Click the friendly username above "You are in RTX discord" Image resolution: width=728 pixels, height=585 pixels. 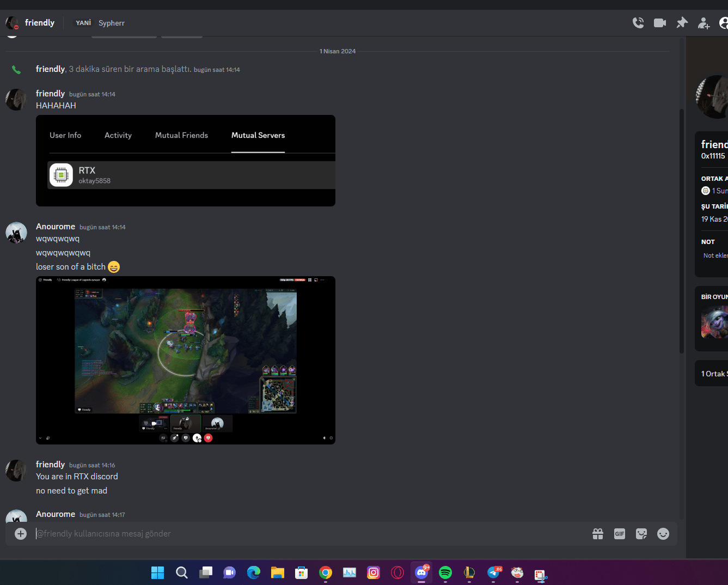(50, 465)
